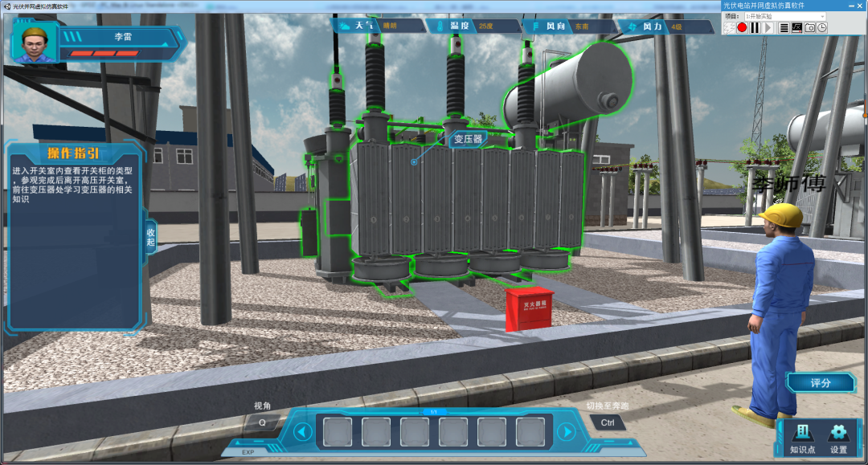
Task: Open the clock timer icon
Action: coord(822,27)
